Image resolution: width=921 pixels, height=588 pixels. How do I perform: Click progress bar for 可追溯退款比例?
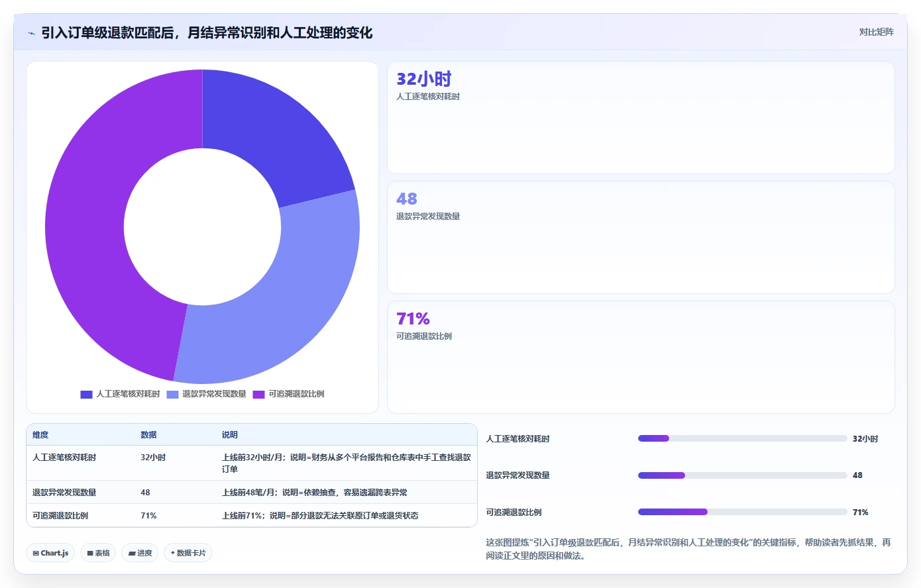click(x=742, y=512)
